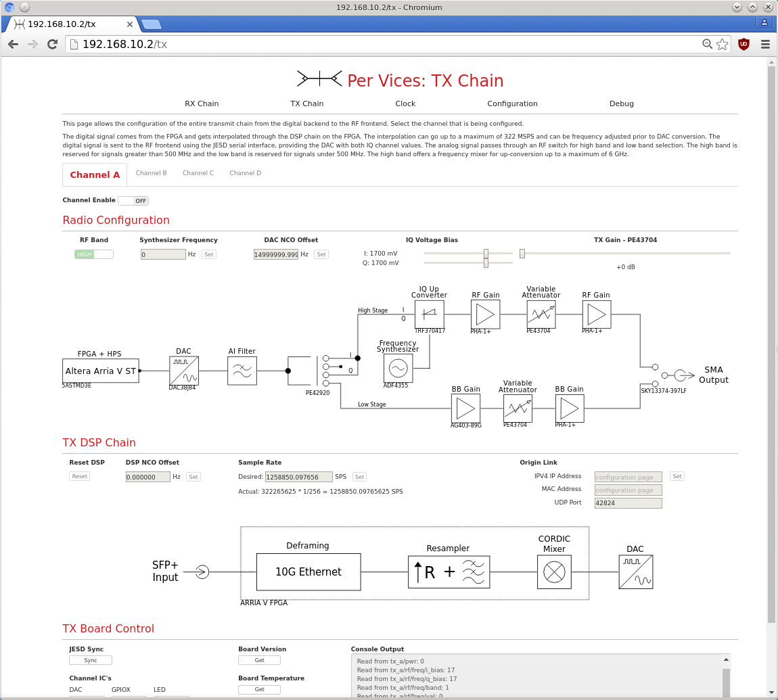Click the UDP Port input field

point(628,503)
